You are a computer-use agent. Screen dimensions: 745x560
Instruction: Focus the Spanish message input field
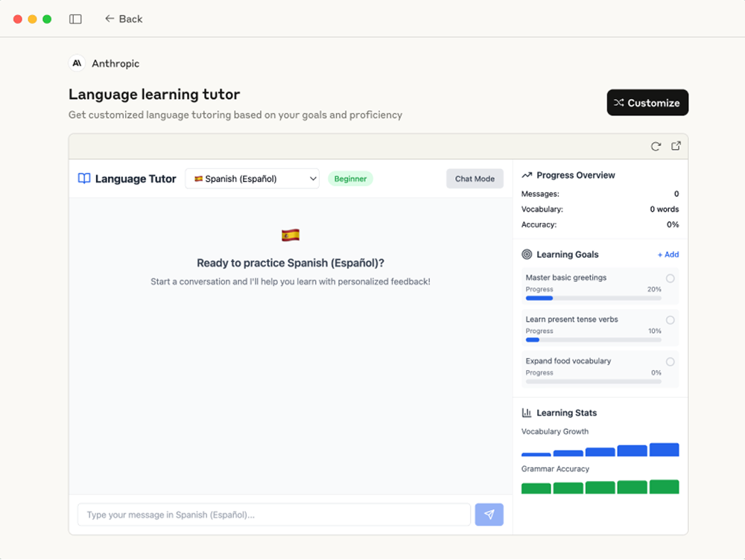click(274, 515)
